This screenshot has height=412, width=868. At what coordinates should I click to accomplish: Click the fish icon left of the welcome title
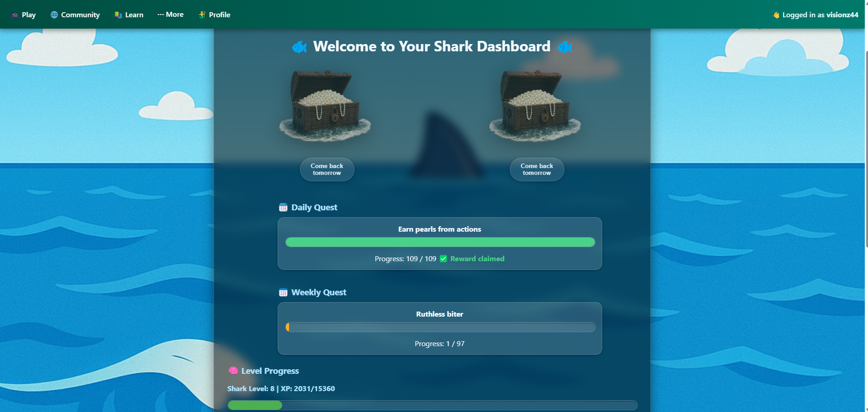pyautogui.click(x=299, y=47)
